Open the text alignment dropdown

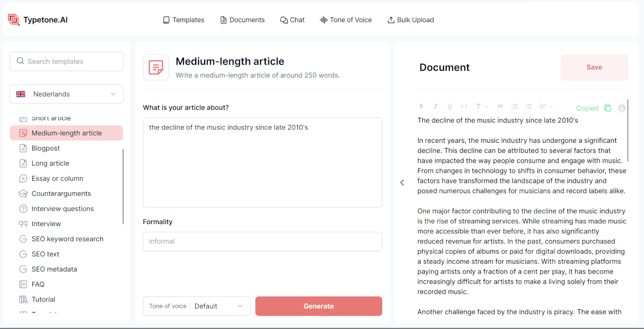(x=545, y=106)
